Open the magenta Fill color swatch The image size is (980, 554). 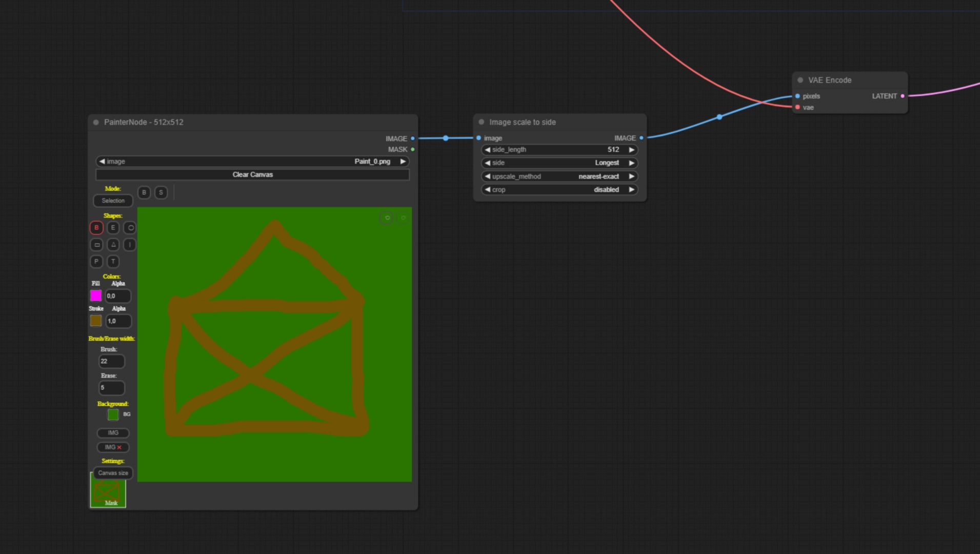(96, 296)
